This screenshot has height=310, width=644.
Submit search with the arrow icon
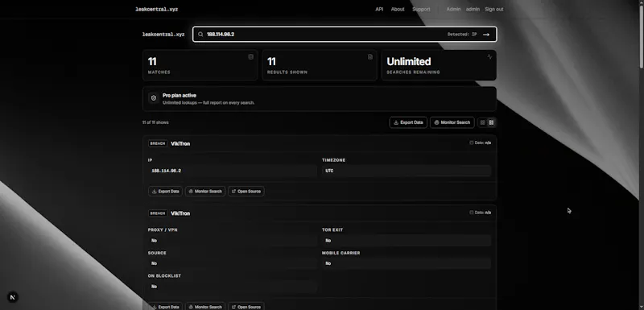pos(486,35)
